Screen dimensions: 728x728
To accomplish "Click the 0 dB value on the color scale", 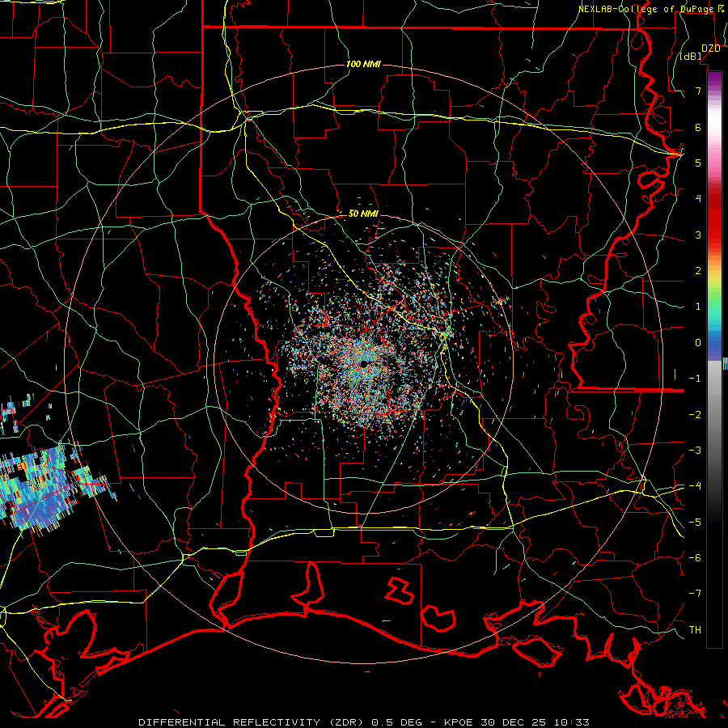I will pyautogui.click(x=698, y=343).
